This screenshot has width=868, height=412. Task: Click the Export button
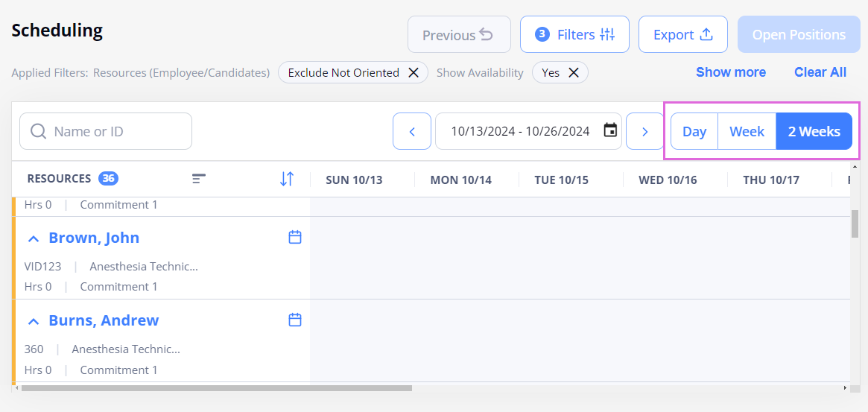(683, 34)
